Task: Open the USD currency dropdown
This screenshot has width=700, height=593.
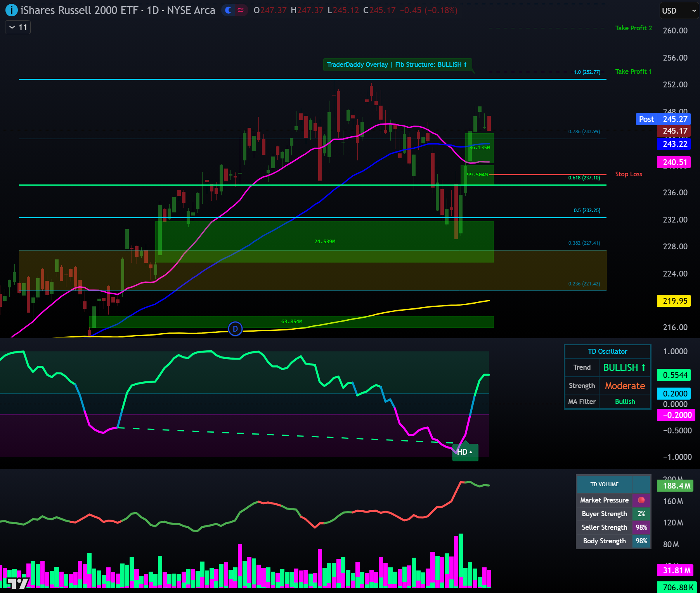Action: point(678,11)
